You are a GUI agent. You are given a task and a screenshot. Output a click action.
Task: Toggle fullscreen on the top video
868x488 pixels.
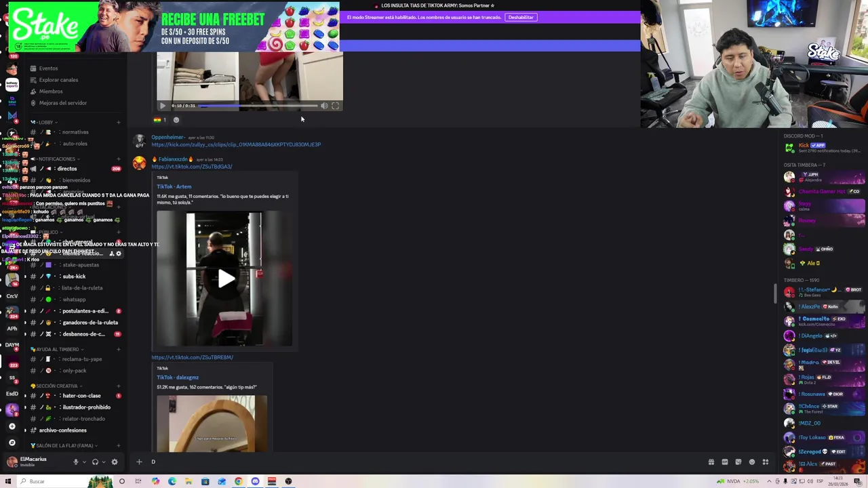pos(335,106)
